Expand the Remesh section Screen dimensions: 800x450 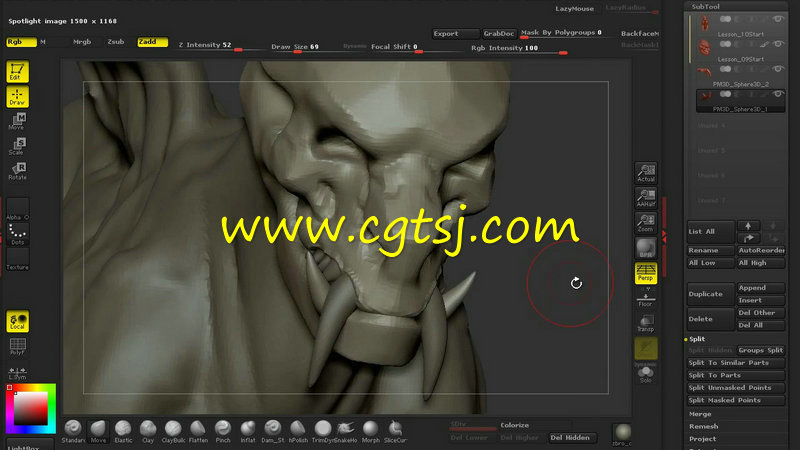(704, 426)
